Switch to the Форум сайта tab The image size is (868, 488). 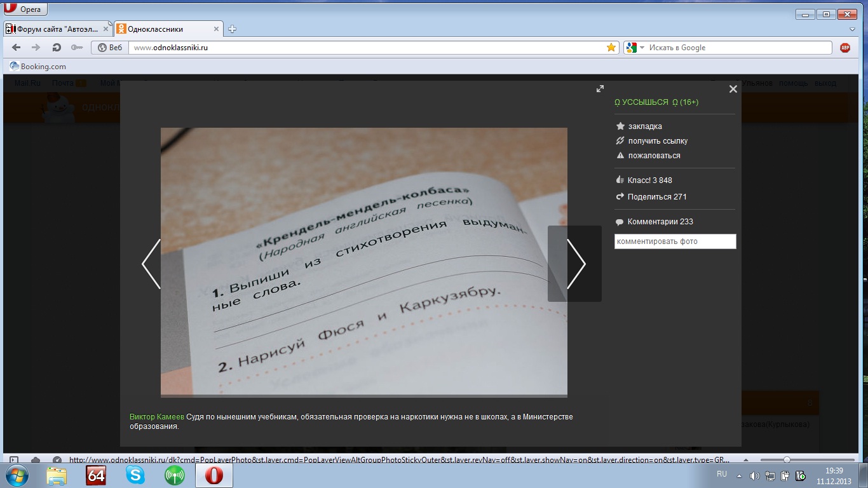(57, 29)
